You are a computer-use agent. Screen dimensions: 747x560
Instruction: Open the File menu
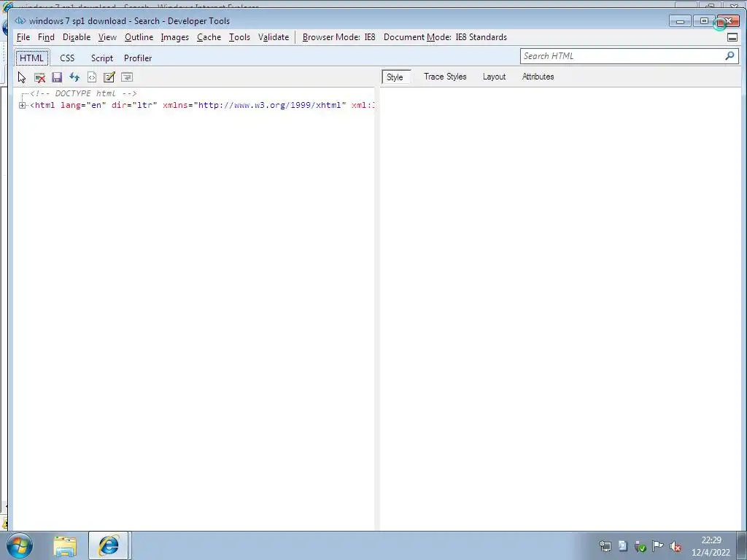point(23,37)
